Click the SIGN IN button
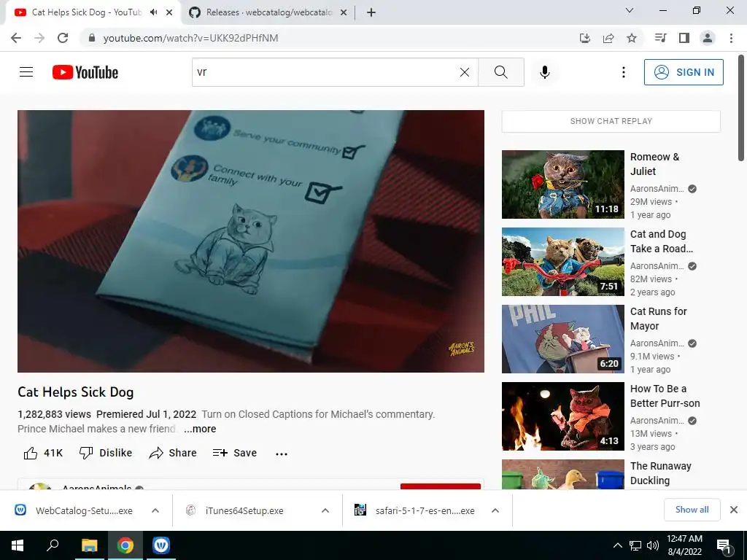747x560 pixels. (x=684, y=72)
